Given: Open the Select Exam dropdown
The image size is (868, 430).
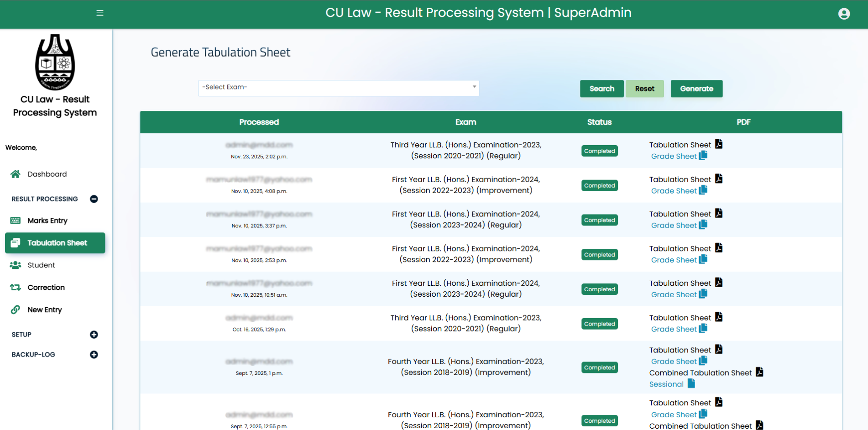Looking at the screenshot, I should (338, 88).
